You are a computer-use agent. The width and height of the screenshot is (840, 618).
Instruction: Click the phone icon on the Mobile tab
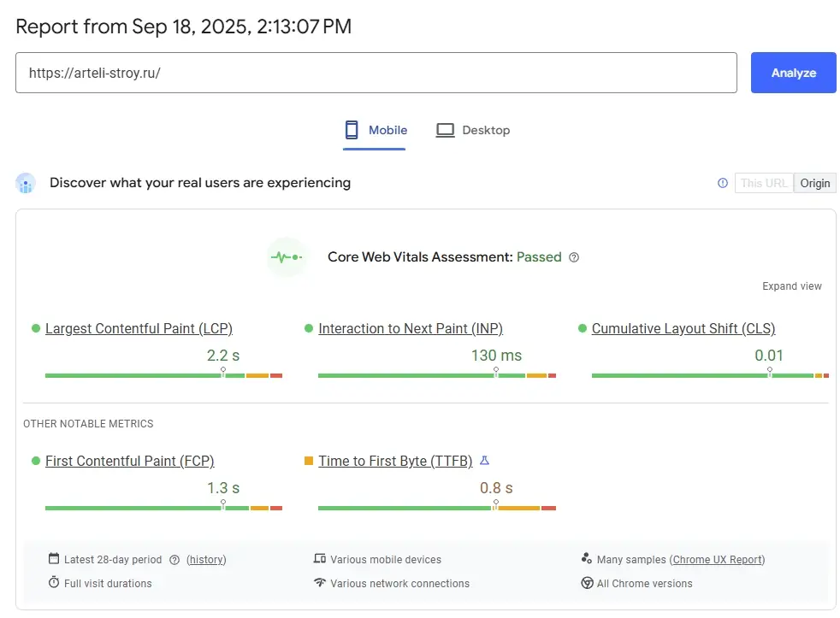[351, 129]
